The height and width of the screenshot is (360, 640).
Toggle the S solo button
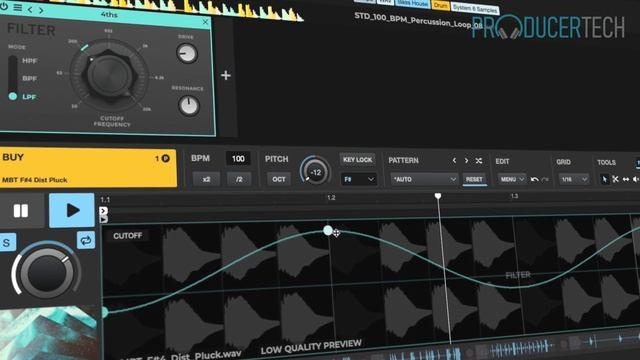pyautogui.click(x=7, y=242)
